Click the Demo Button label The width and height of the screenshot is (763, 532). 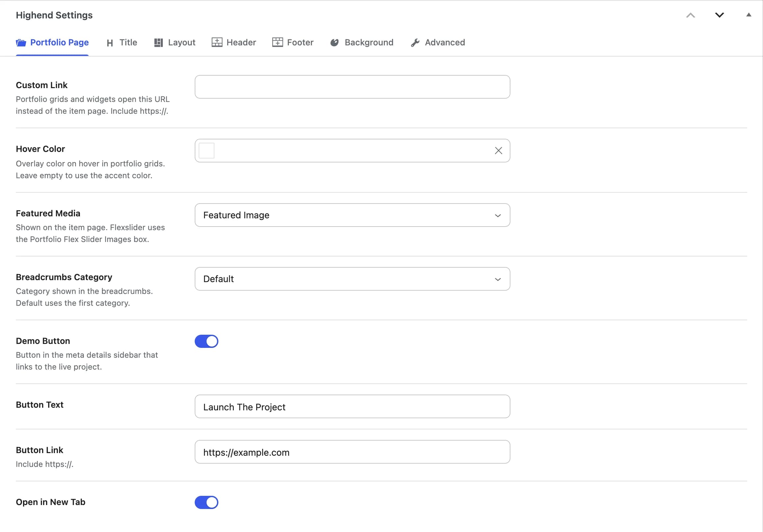tap(43, 341)
